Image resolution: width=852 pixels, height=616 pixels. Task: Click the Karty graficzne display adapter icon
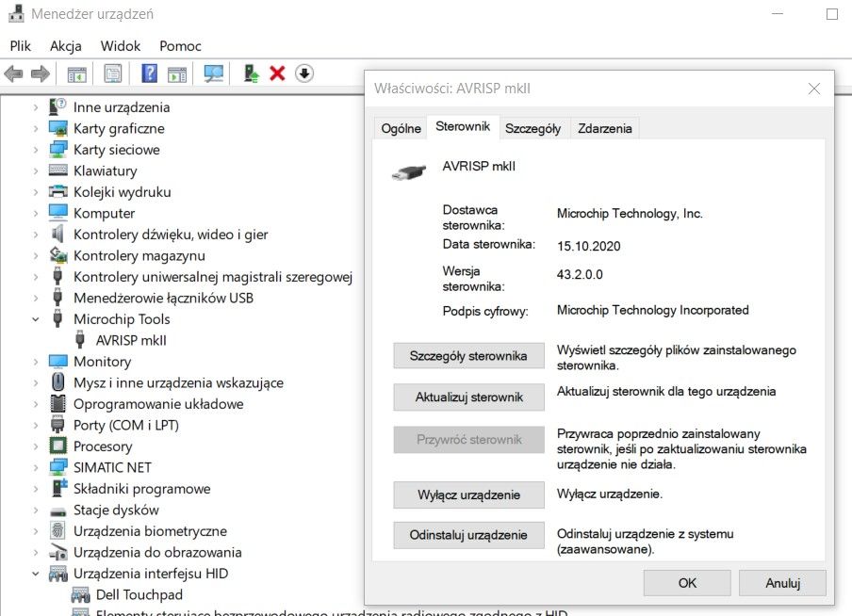57,129
